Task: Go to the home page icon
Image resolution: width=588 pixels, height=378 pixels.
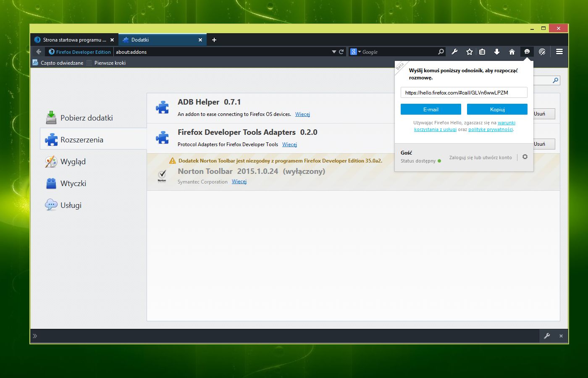Action: pyautogui.click(x=512, y=52)
